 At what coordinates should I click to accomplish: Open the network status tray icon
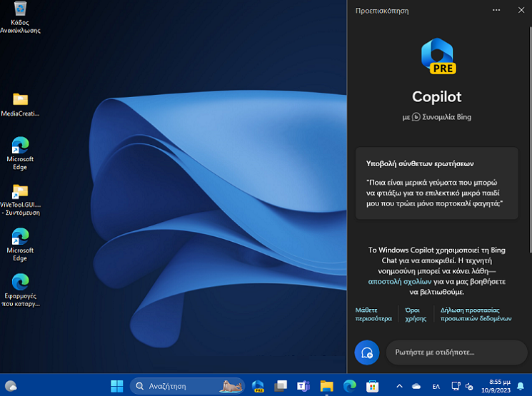pyautogui.click(x=456, y=386)
